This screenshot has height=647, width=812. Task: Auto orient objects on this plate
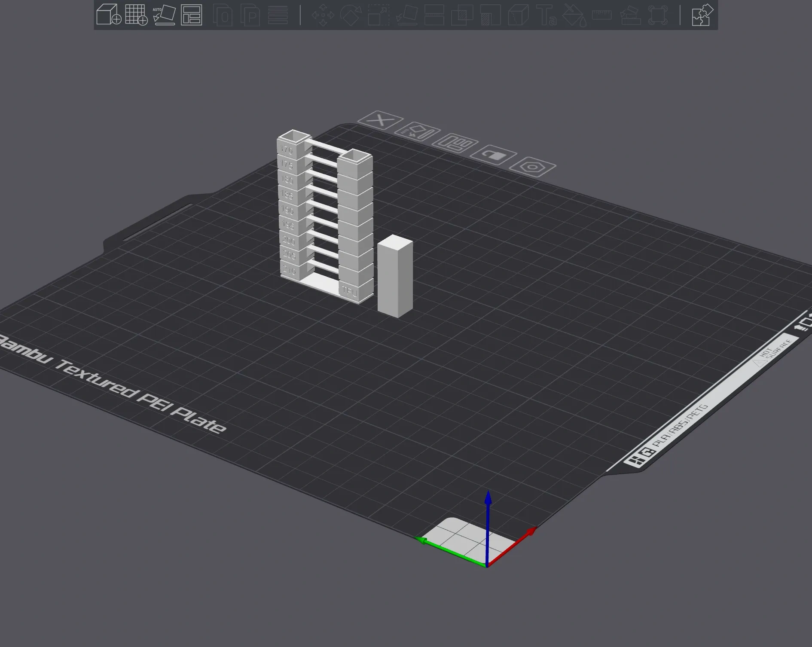click(x=417, y=132)
